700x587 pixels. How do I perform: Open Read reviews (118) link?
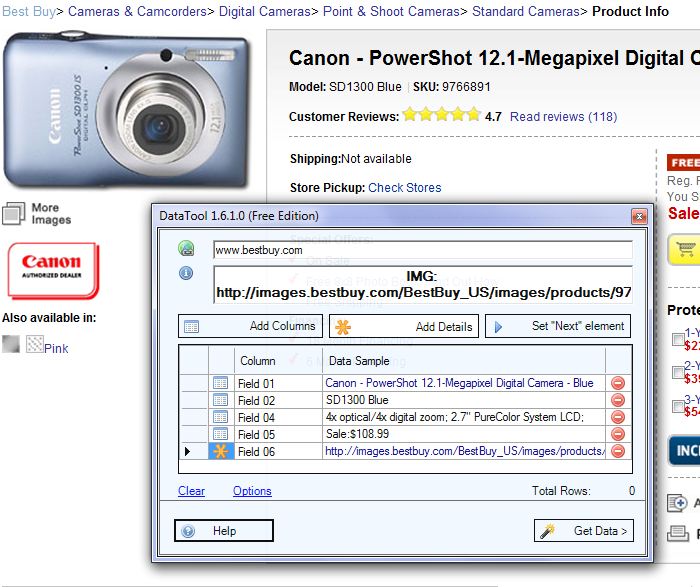point(563,117)
